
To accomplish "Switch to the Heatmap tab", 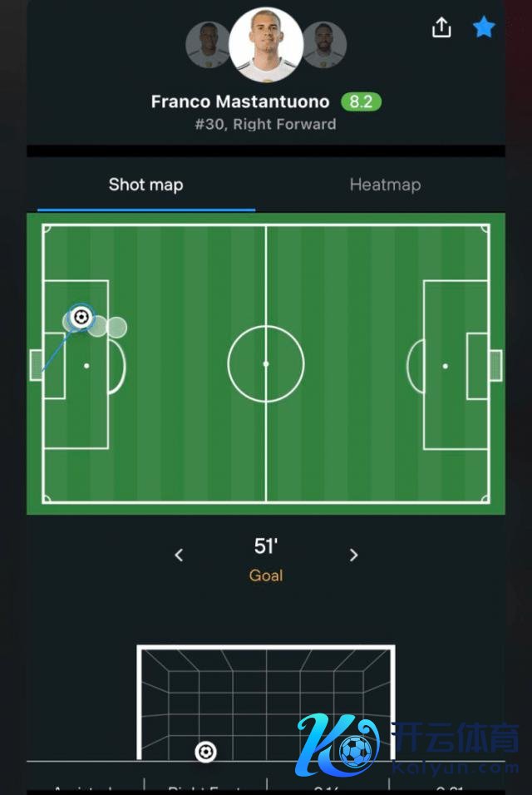I will click(385, 185).
